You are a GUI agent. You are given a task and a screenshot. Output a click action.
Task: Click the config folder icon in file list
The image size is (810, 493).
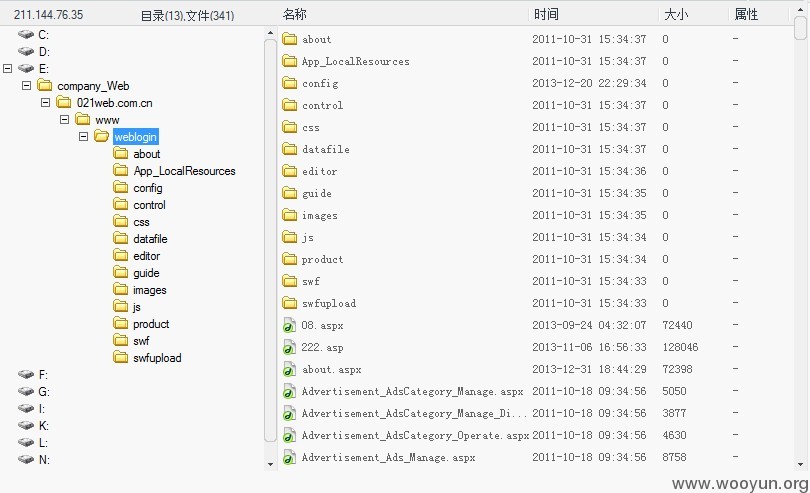point(290,83)
